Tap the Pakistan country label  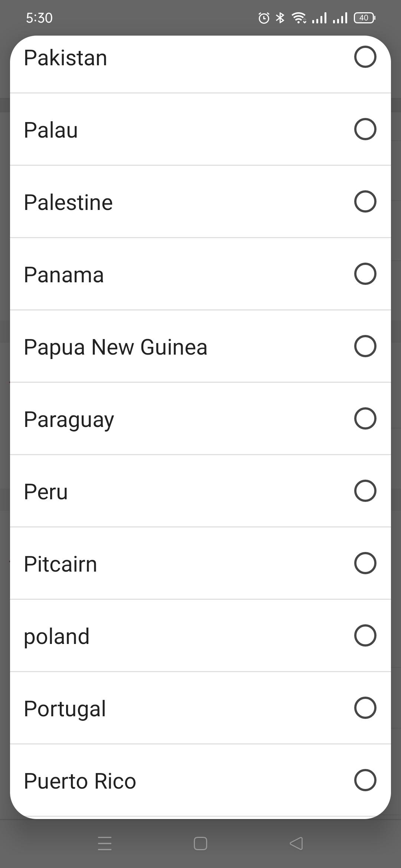65,58
